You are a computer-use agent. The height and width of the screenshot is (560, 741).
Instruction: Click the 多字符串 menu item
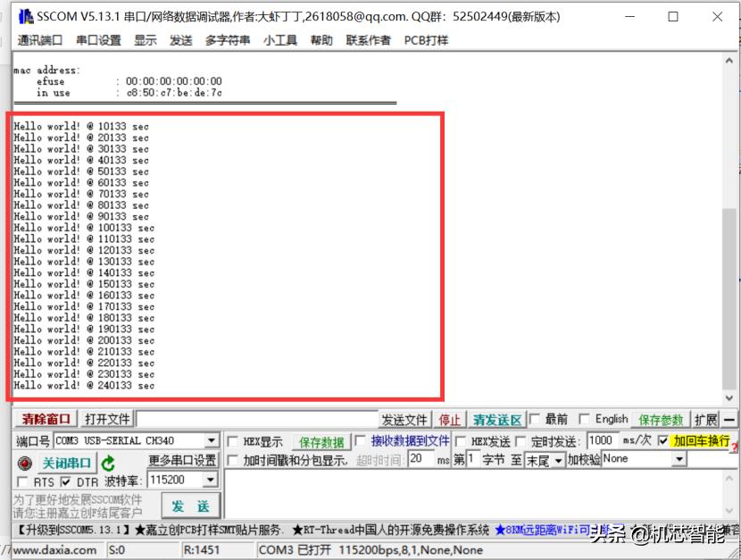point(229,39)
